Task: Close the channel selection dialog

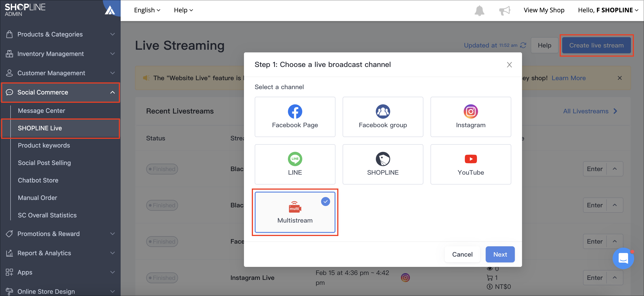Action: click(x=509, y=65)
